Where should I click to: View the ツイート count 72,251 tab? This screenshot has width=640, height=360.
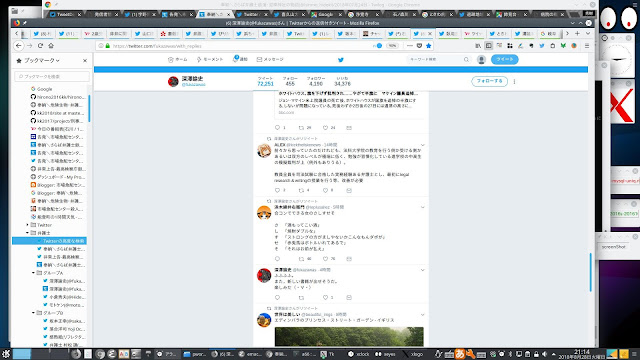pos(265,81)
